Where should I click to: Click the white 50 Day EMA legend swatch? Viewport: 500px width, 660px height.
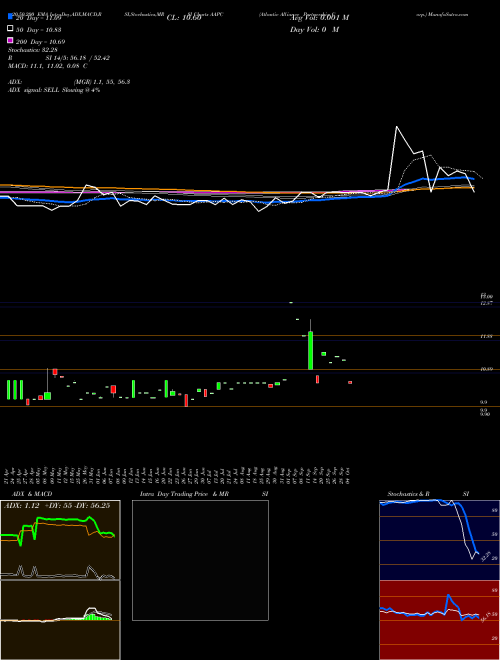(x=10, y=29)
